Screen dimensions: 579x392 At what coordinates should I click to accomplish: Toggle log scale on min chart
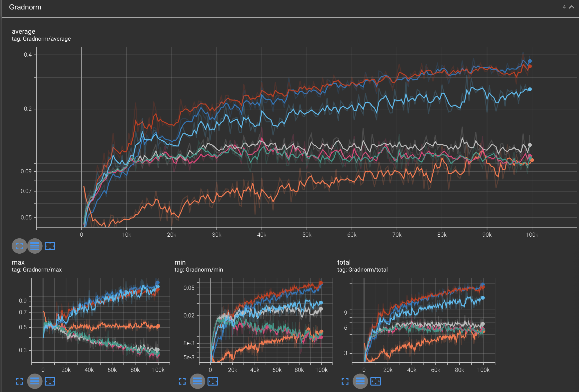pyautogui.click(x=197, y=381)
